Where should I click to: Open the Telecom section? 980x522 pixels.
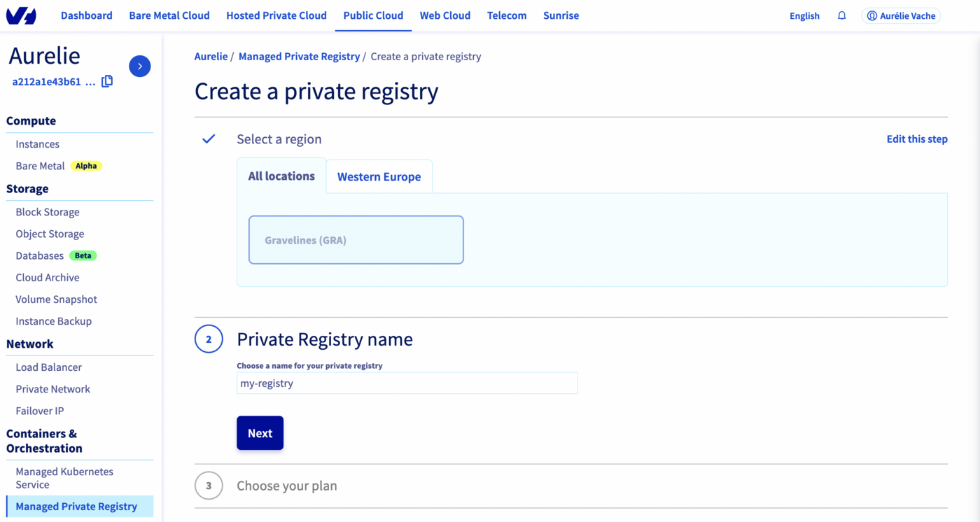tap(507, 15)
